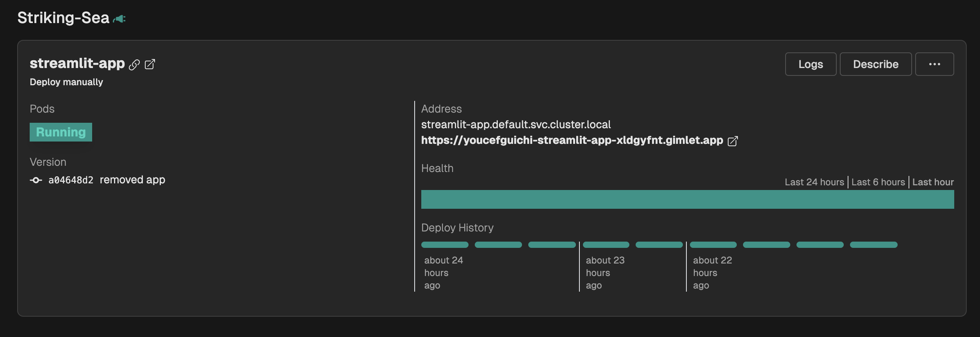Click the streamlit-app title

click(x=77, y=63)
